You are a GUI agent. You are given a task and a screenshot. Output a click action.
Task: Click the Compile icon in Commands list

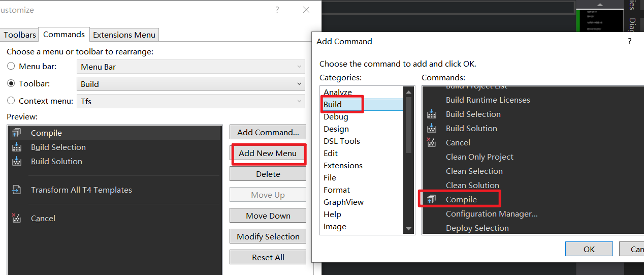click(x=432, y=200)
